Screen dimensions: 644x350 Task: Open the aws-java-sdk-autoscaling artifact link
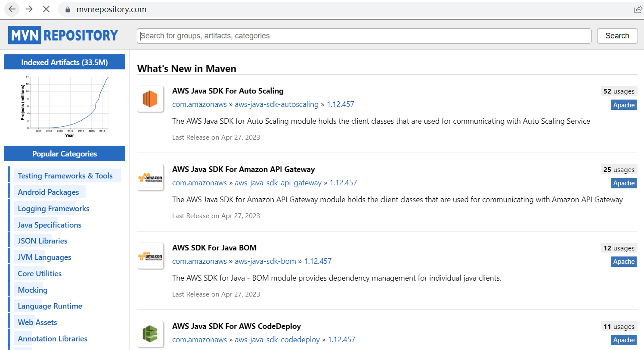click(x=276, y=104)
